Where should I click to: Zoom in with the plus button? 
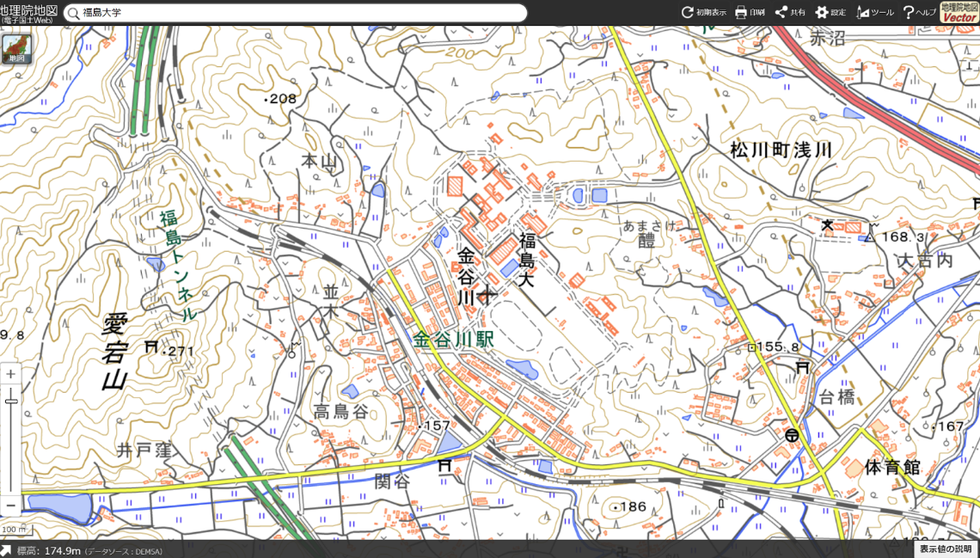point(10,374)
